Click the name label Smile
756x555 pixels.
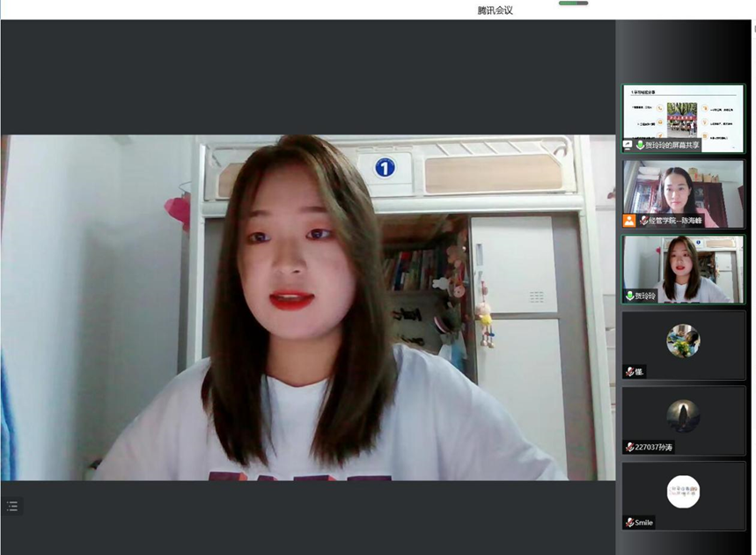[x=644, y=522]
